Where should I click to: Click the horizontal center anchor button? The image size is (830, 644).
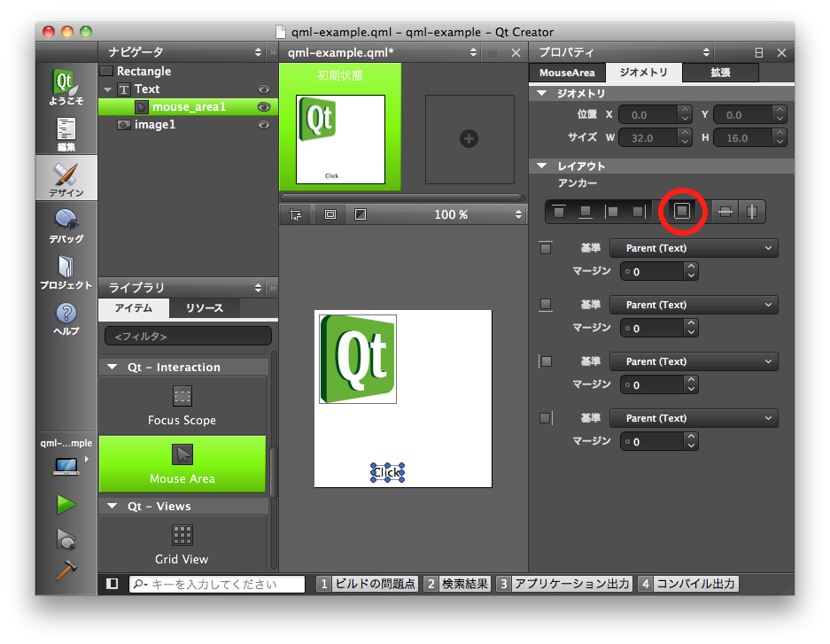751,212
